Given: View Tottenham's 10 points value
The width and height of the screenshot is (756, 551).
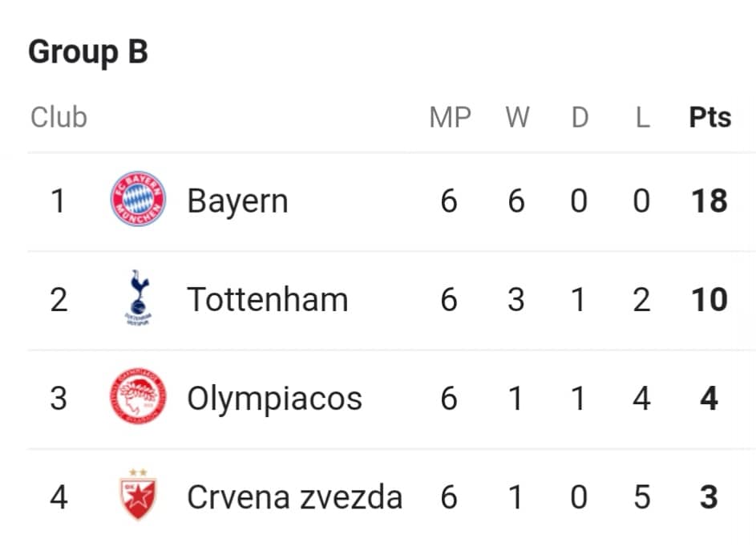Looking at the screenshot, I should tap(710, 300).
